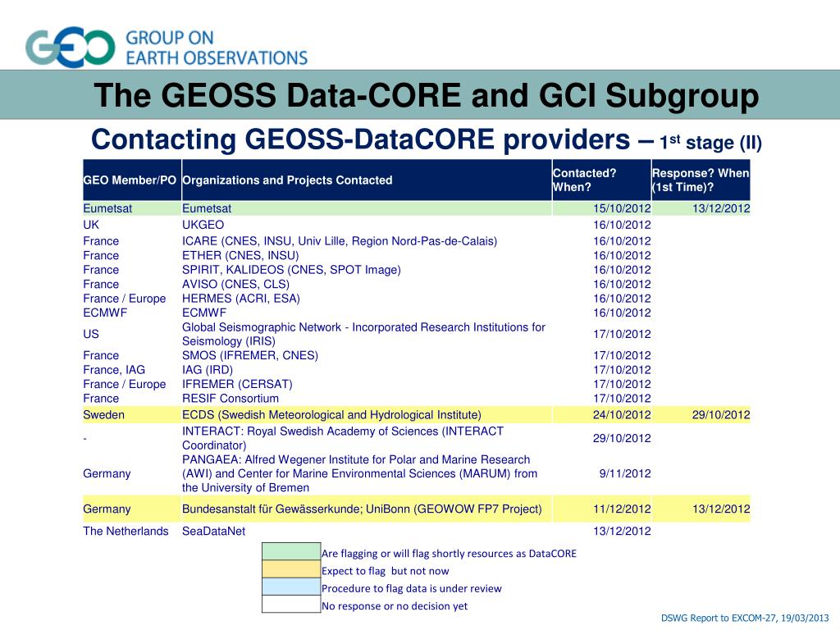Click Sweden response date 29/10/2012
This screenshot has width=840, height=630.
[721, 414]
